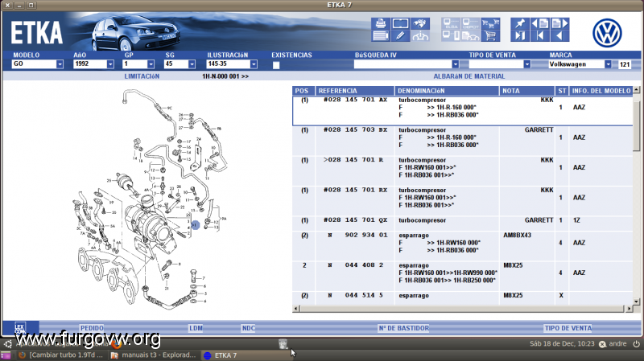
Task: Select esparrago row N 044 408 2
Action: tap(462, 276)
